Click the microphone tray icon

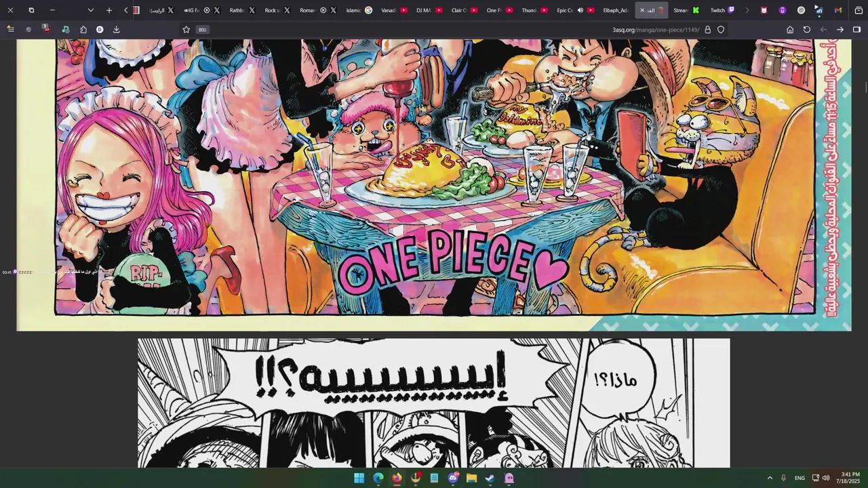click(783, 478)
